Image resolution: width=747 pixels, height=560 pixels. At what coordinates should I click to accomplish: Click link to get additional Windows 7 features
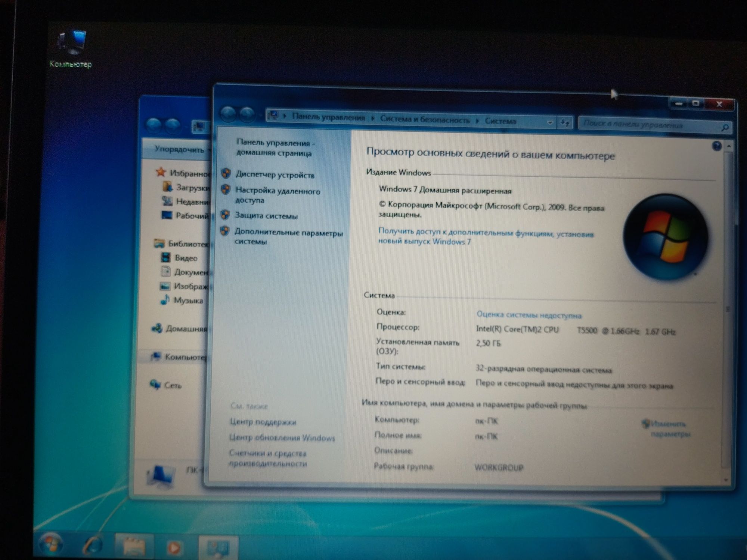point(486,237)
